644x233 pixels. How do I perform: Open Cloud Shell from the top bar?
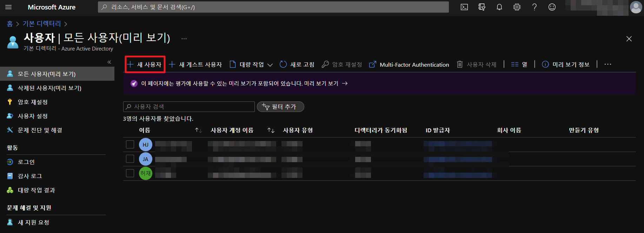(x=464, y=7)
